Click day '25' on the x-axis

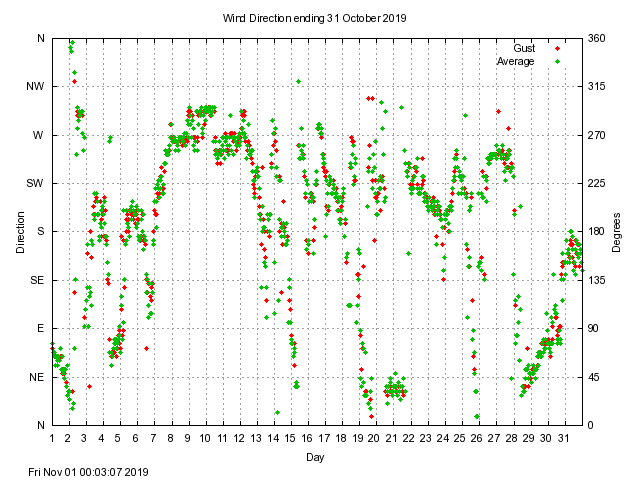pos(460,438)
